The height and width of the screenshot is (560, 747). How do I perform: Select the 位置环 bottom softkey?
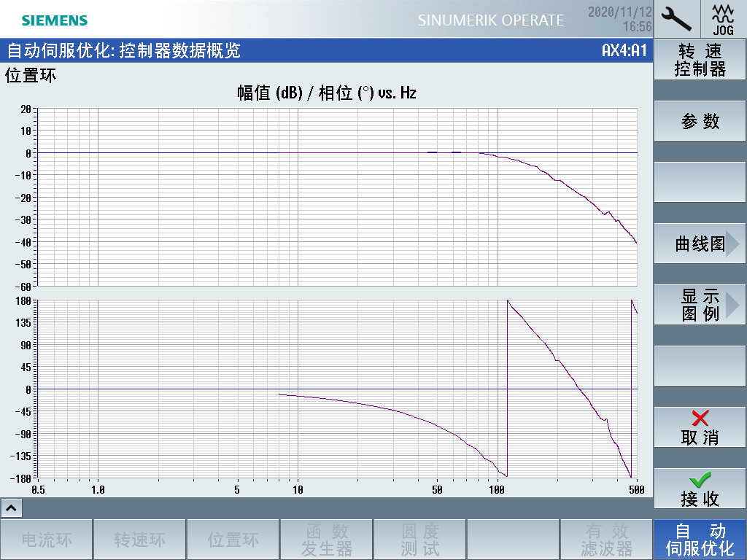233,540
